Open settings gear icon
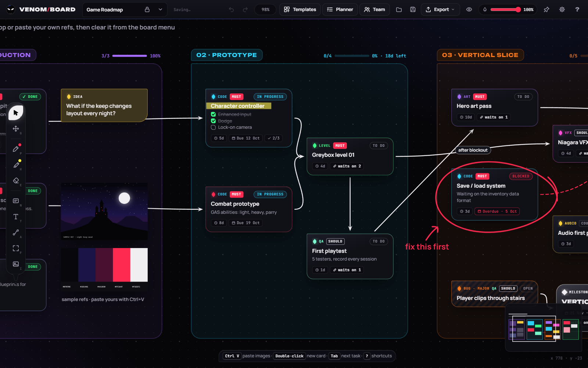This screenshot has height=368, width=588. pyautogui.click(x=562, y=10)
